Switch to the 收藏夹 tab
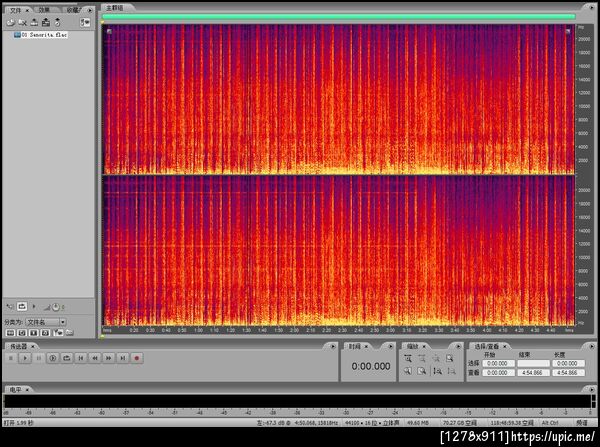This screenshot has width=600, height=447. (73, 10)
